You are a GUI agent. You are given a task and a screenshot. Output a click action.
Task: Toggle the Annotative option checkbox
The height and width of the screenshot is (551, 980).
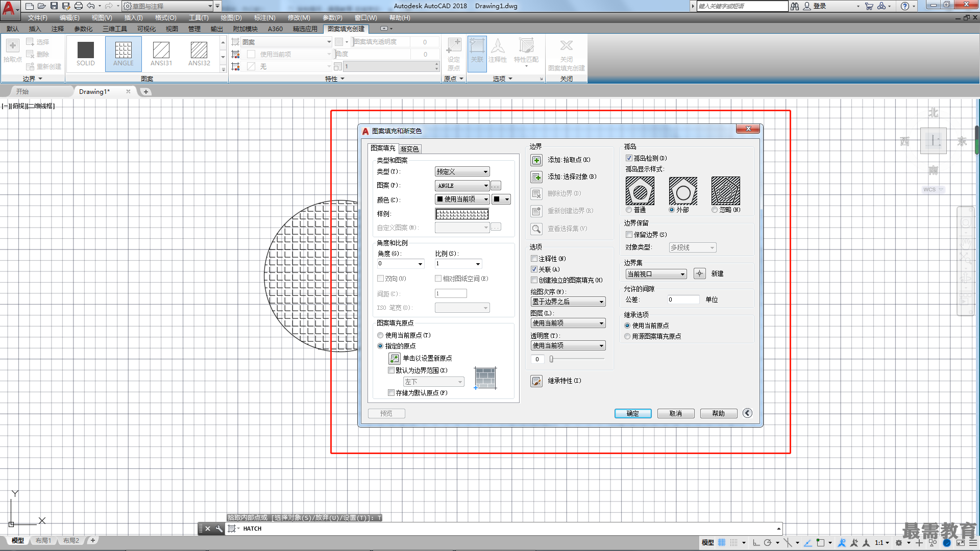(534, 259)
